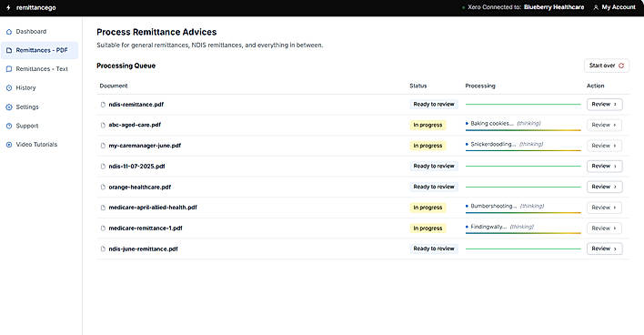Viewport: 644px width, 335px height.
Task: Click the file name orange-healthcare.pdf
Action: 140,187
